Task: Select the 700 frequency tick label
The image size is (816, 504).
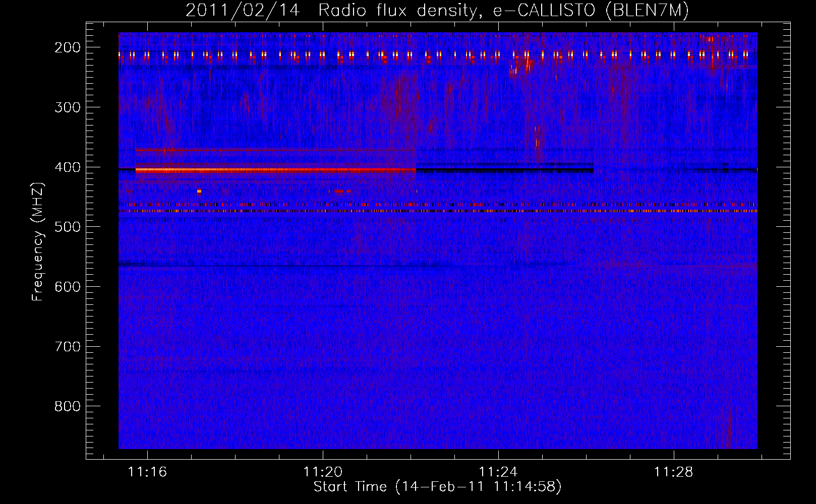Action: (x=68, y=347)
